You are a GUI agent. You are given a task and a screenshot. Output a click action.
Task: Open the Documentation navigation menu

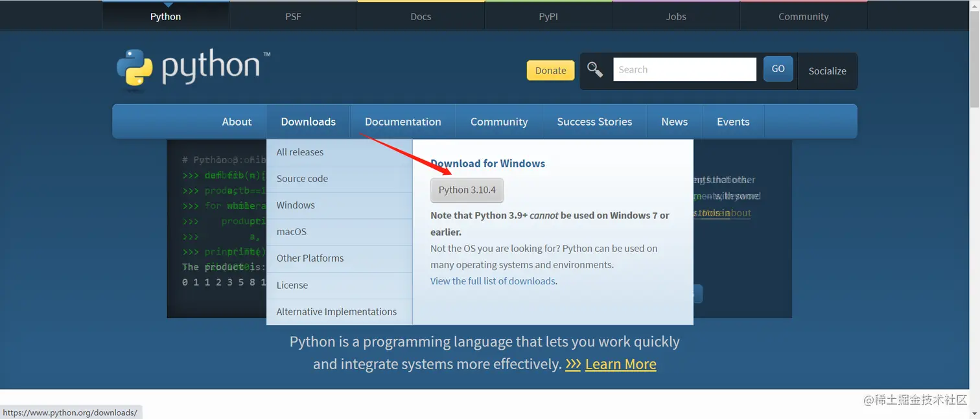point(403,122)
